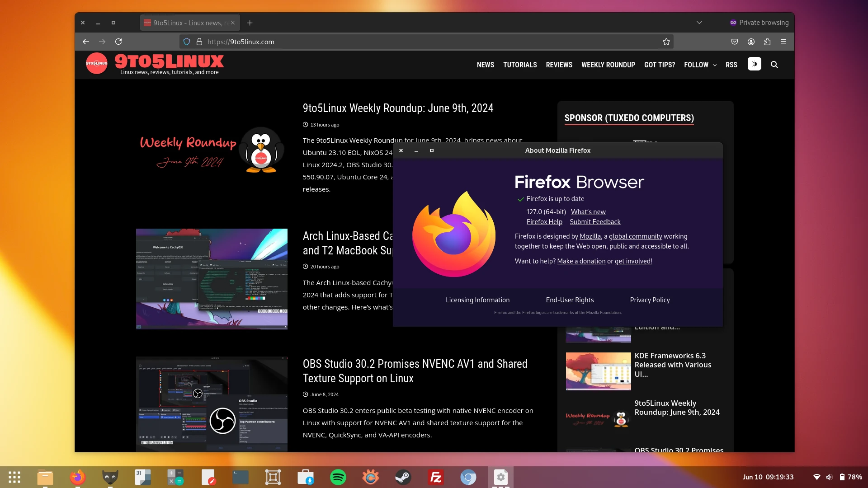Viewport: 868px width, 488px height.
Task: Click Make a donation link
Action: [581, 261]
